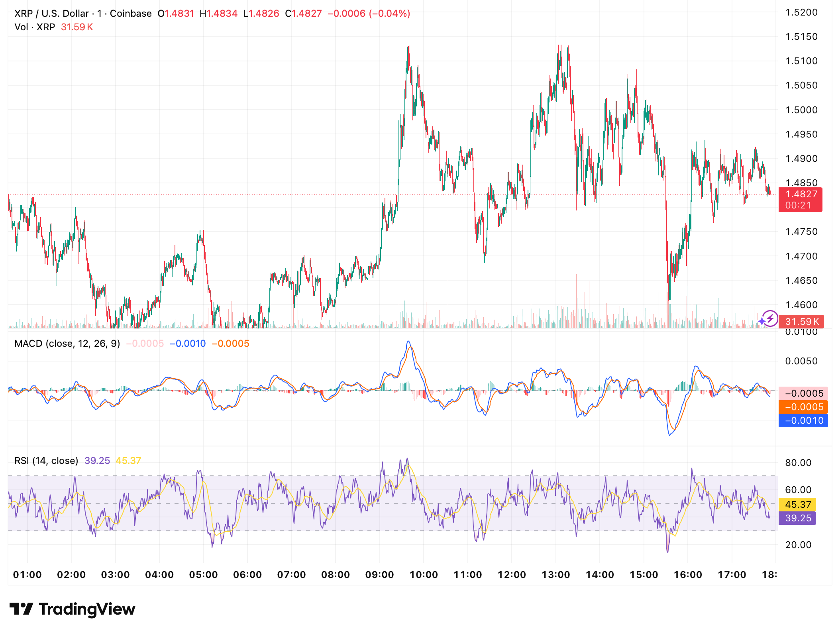840x619 pixels.
Task: Click the 1.5150 price scale label
Action: (x=801, y=37)
